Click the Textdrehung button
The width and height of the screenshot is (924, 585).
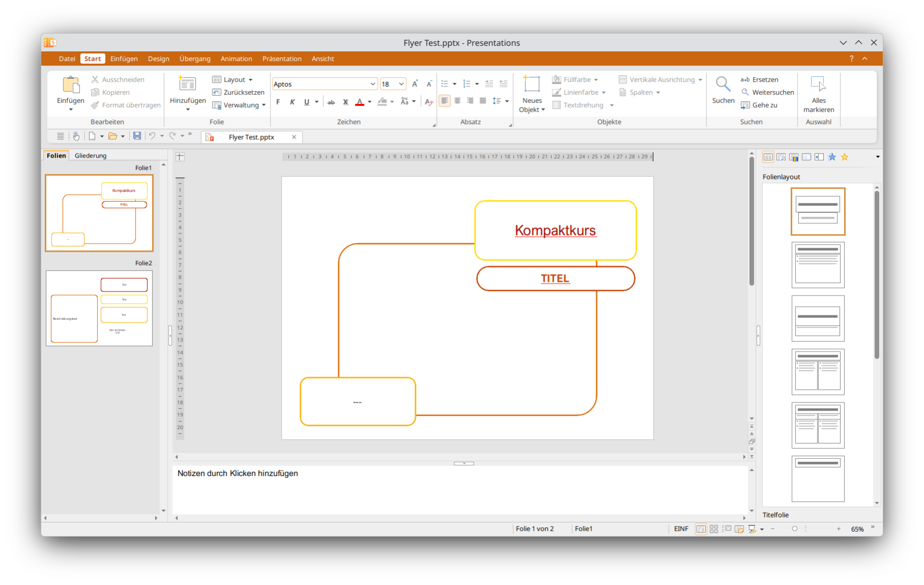pyautogui.click(x=578, y=105)
